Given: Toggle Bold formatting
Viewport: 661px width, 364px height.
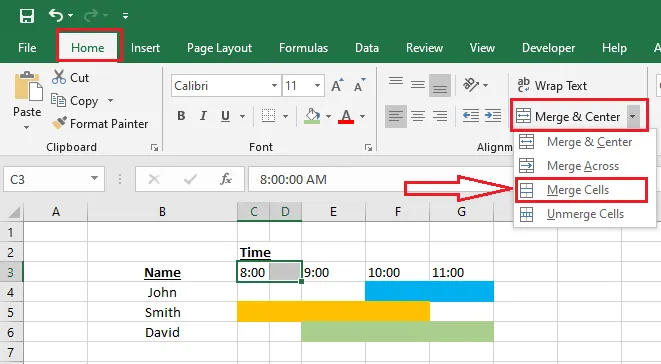Looking at the screenshot, I should (x=181, y=116).
